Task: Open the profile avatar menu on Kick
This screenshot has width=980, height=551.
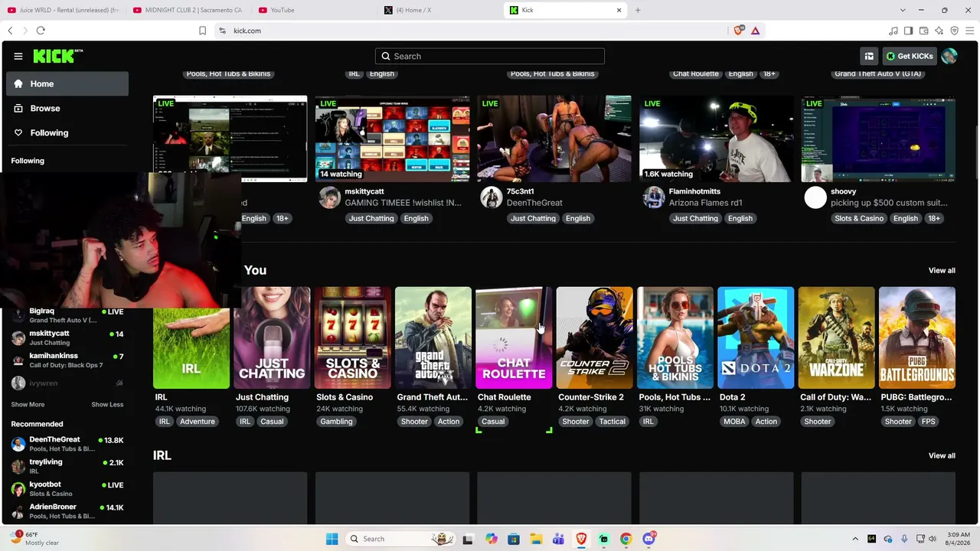Action: [x=949, y=56]
